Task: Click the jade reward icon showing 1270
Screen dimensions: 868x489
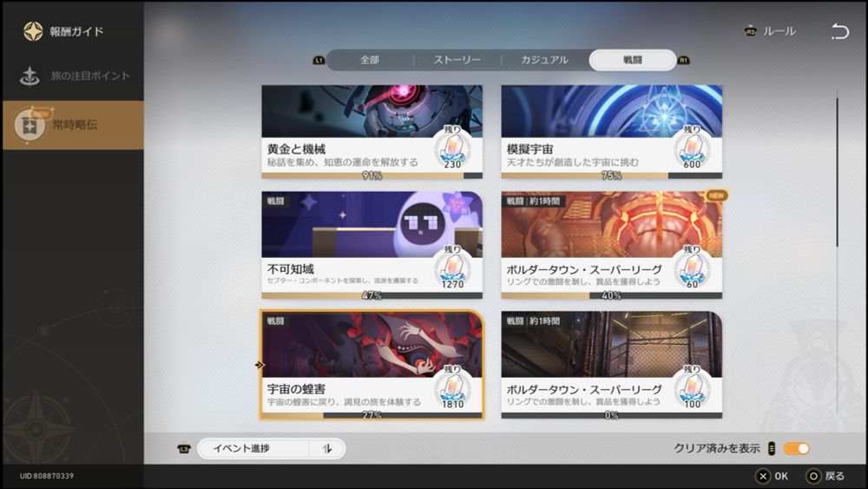Action: (452, 269)
